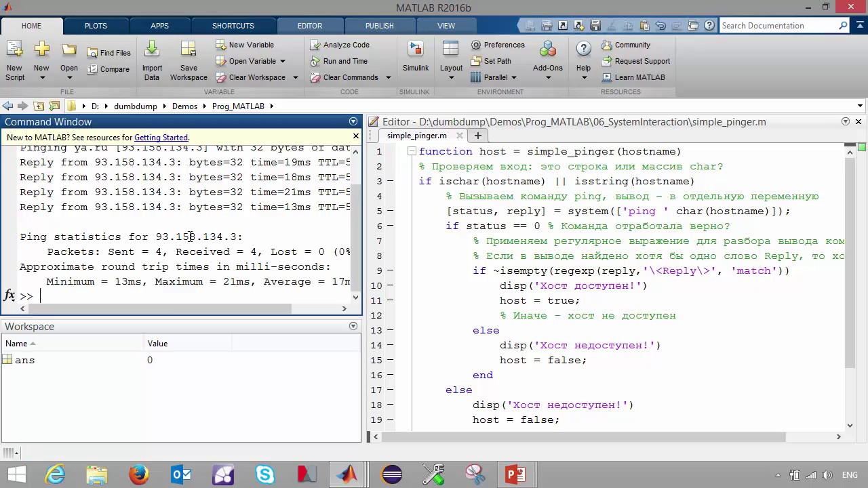868x488 pixels.
Task: Switch to the EDITOR ribbon tab
Action: (x=309, y=26)
